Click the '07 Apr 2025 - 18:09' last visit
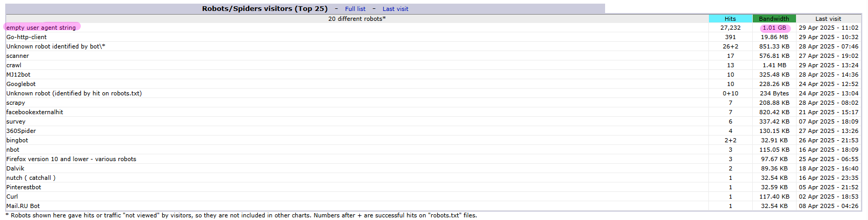This screenshot has height=220, width=868. 828,121
